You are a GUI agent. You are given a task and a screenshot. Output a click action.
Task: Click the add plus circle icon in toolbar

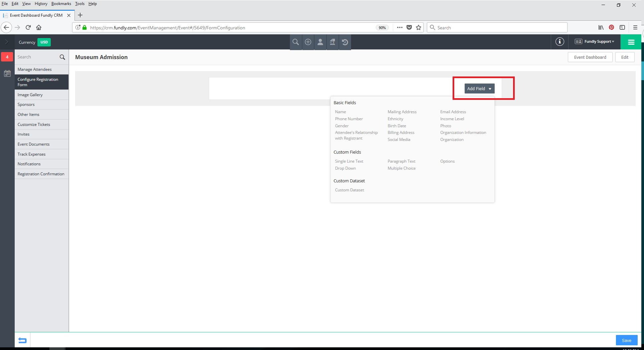pos(308,42)
